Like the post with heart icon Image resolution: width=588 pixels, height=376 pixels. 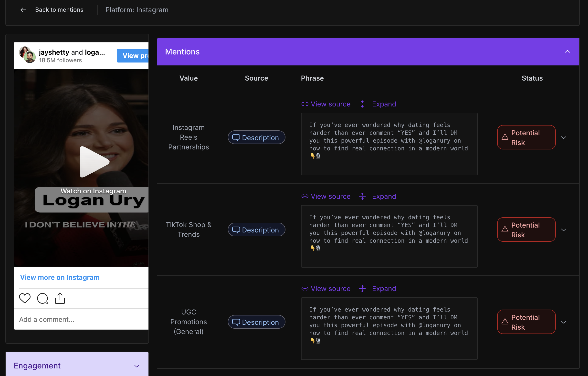[x=25, y=298]
